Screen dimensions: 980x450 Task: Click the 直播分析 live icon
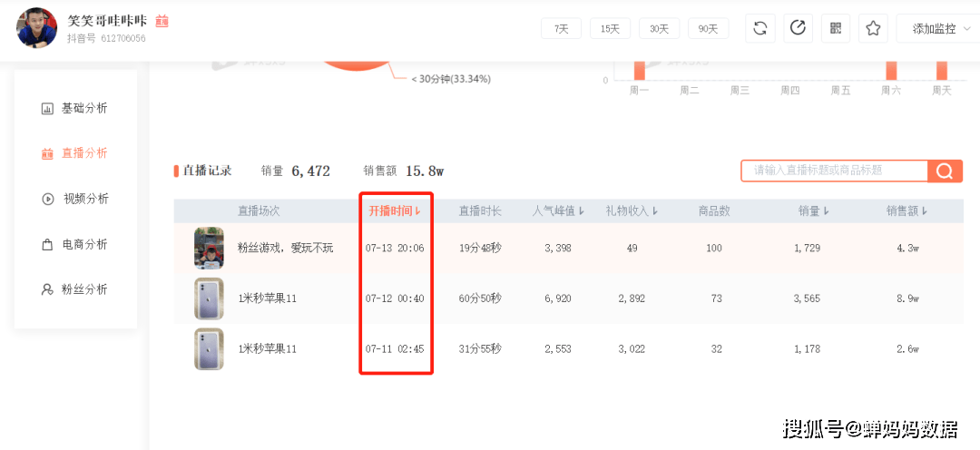[x=47, y=153]
